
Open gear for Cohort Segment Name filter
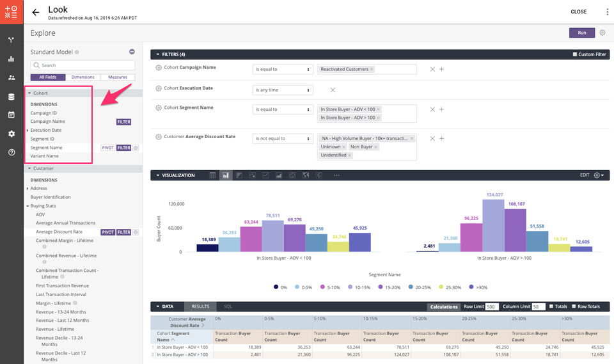159,107
